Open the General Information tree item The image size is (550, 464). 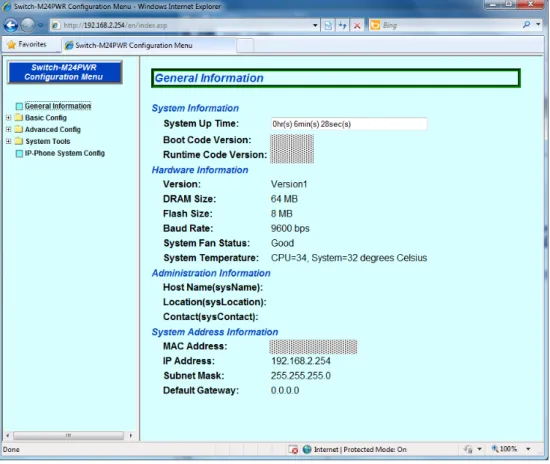point(58,106)
